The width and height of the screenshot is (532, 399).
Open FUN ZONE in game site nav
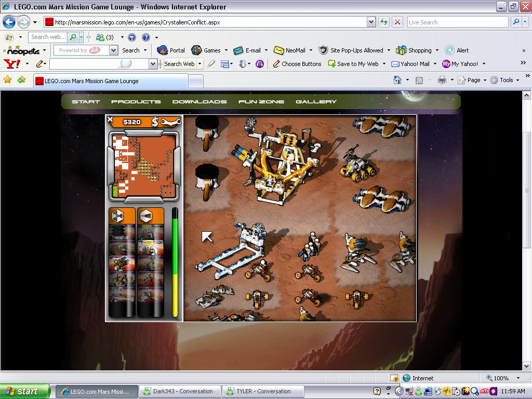click(261, 101)
